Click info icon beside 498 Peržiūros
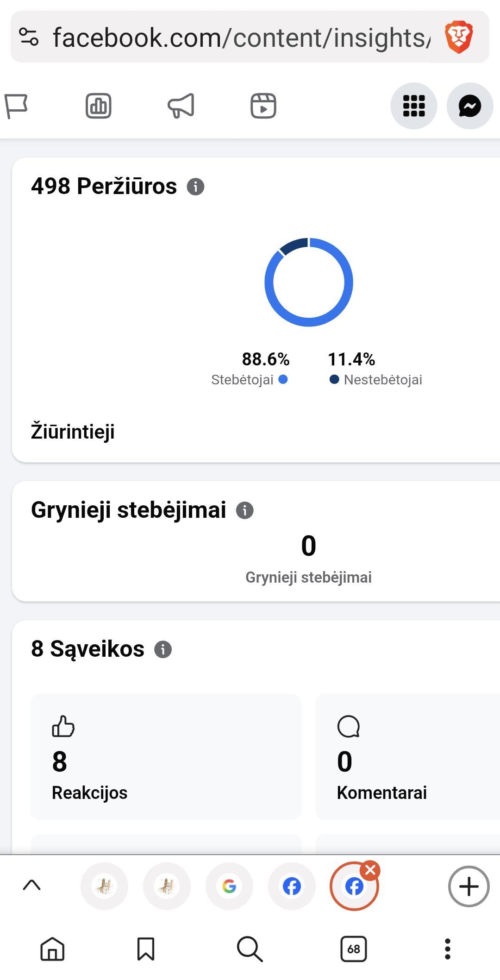 tap(195, 187)
